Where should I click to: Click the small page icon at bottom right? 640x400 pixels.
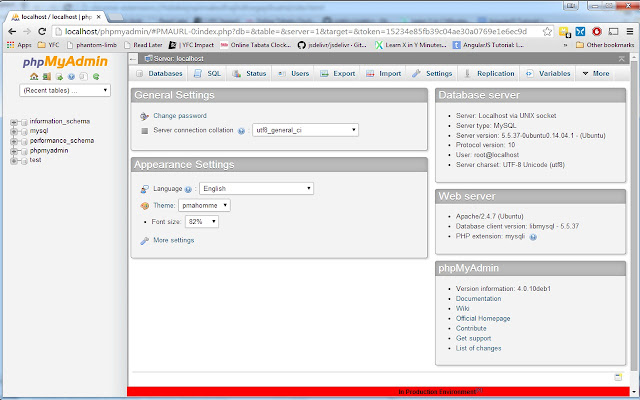[618, 377]
